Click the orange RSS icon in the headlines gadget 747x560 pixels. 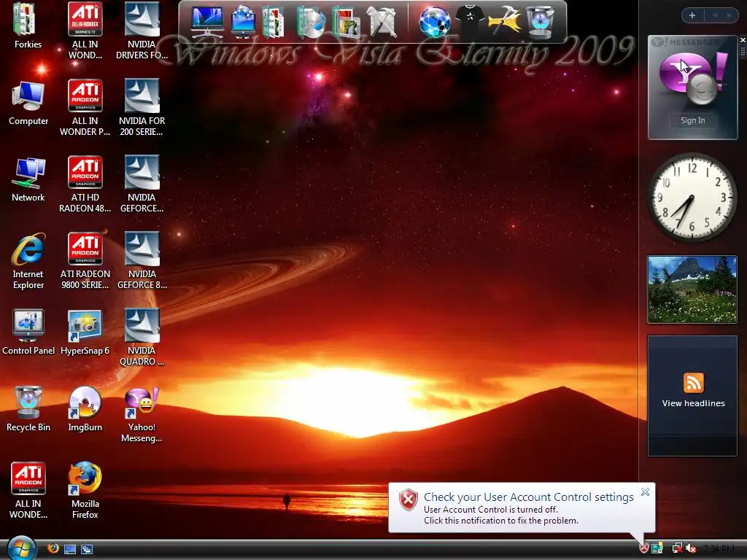(693, 383)
